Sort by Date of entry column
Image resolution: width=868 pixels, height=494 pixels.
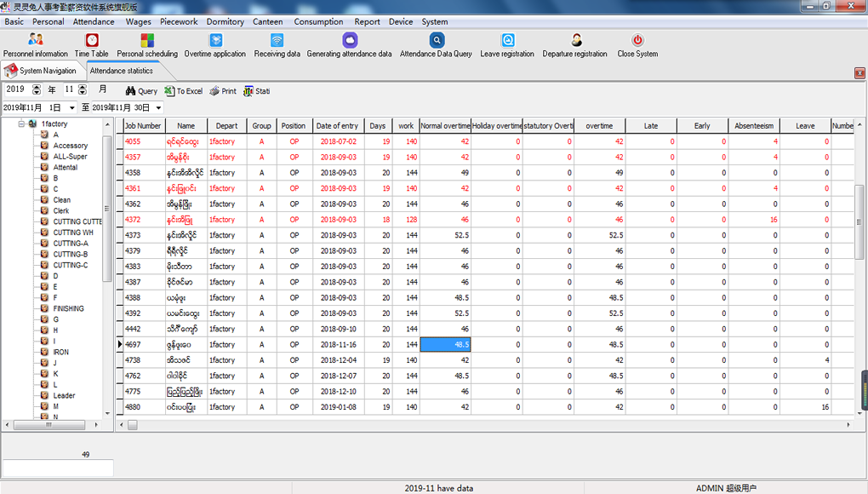338,126
